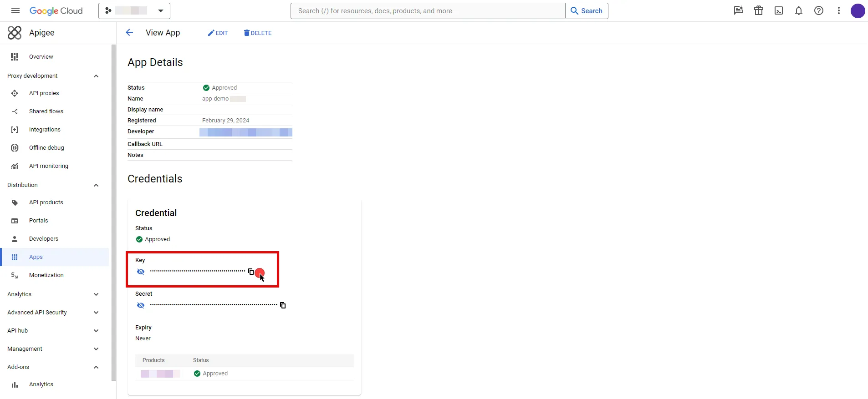Click the blue Search button
The width and height of the screenshot is (868, 399).
(x=587, y=11)
